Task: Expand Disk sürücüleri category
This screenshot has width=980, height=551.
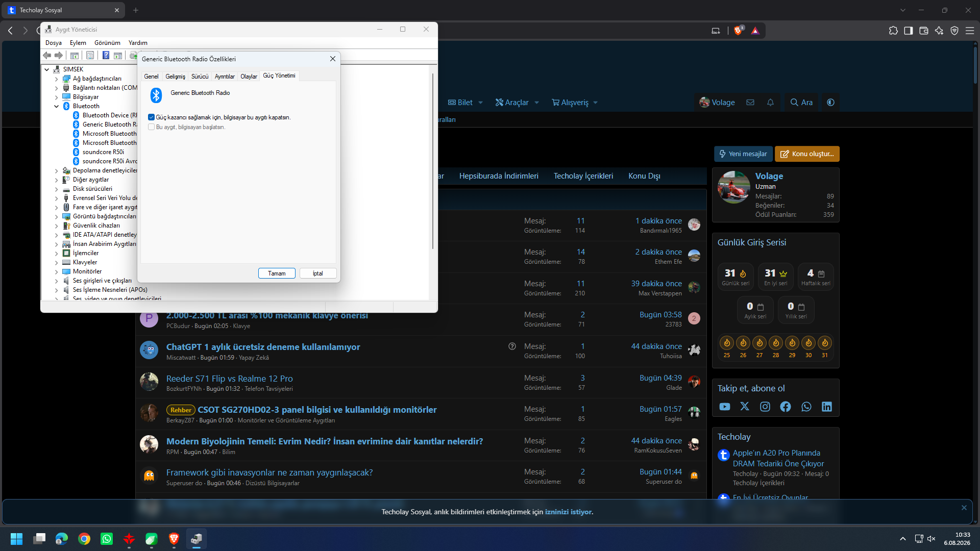Action: coord(57,189)
